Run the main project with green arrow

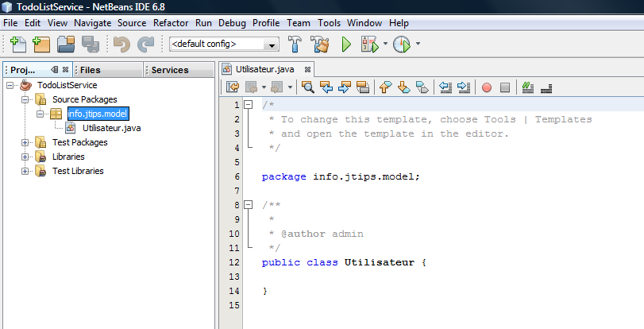[x=346, y=44]
